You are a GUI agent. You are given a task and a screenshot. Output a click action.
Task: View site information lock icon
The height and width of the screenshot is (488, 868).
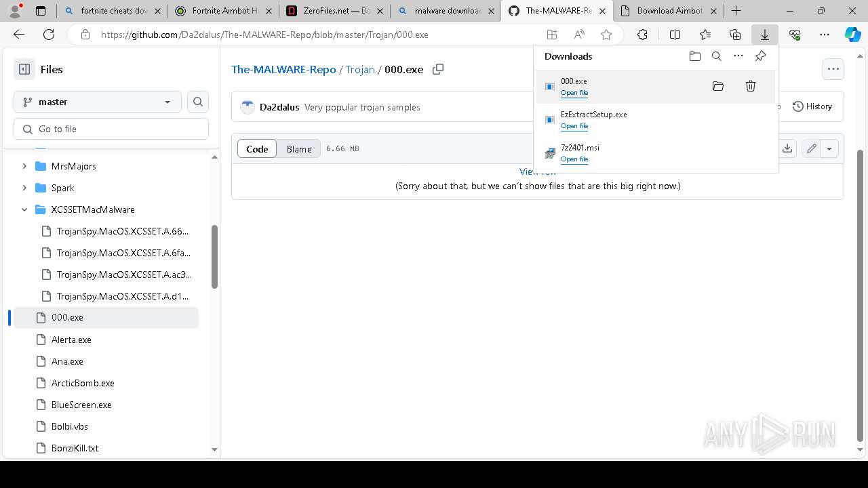click(x=85, y=35)
